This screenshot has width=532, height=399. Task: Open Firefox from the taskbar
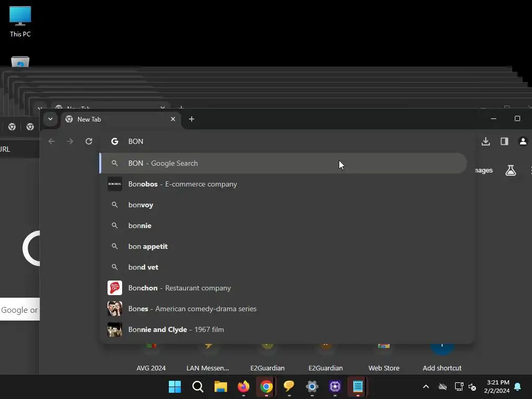pos(243,387)
